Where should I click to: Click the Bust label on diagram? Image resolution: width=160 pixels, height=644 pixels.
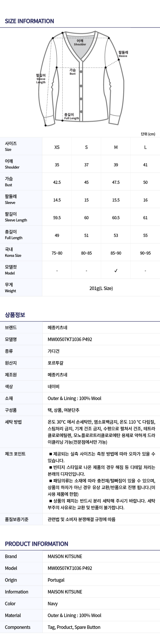click(73, 72)
